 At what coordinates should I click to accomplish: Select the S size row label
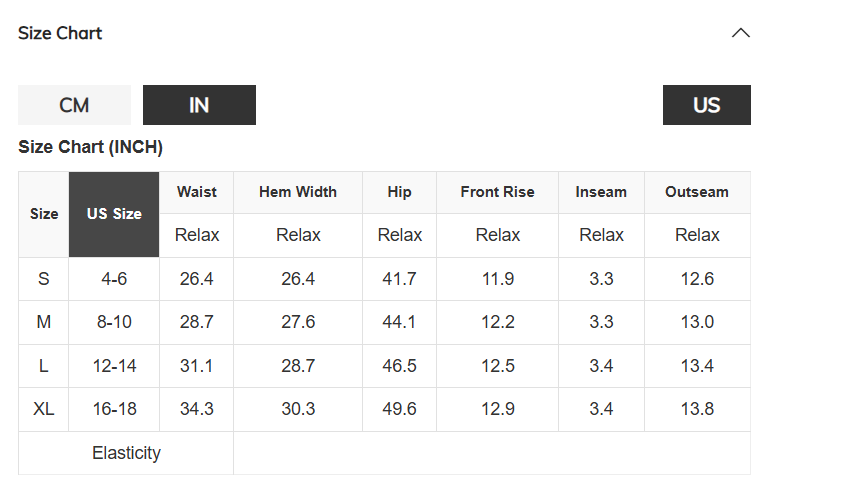tap(43, 279)
